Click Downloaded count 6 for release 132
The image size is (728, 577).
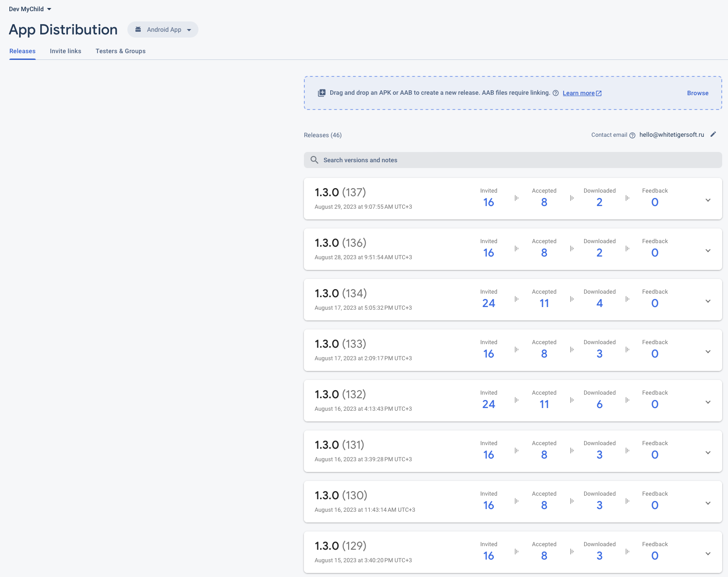click(599, 404)
